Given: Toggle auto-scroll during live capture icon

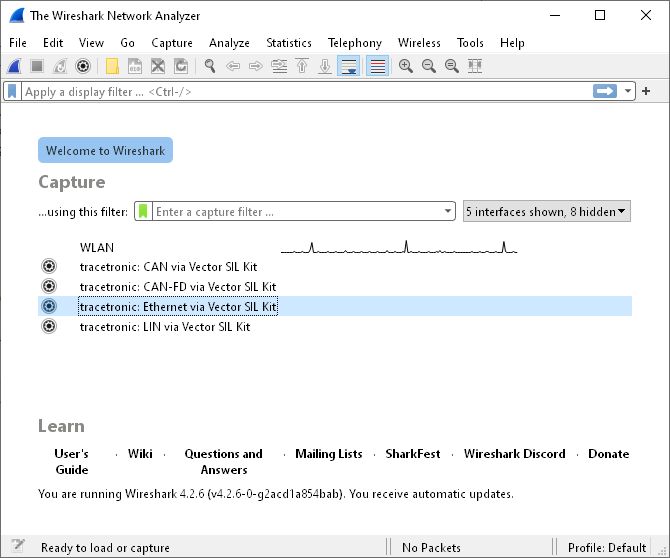Looking at the screenshot, I should pyautogui.click(x=349, y=66).
